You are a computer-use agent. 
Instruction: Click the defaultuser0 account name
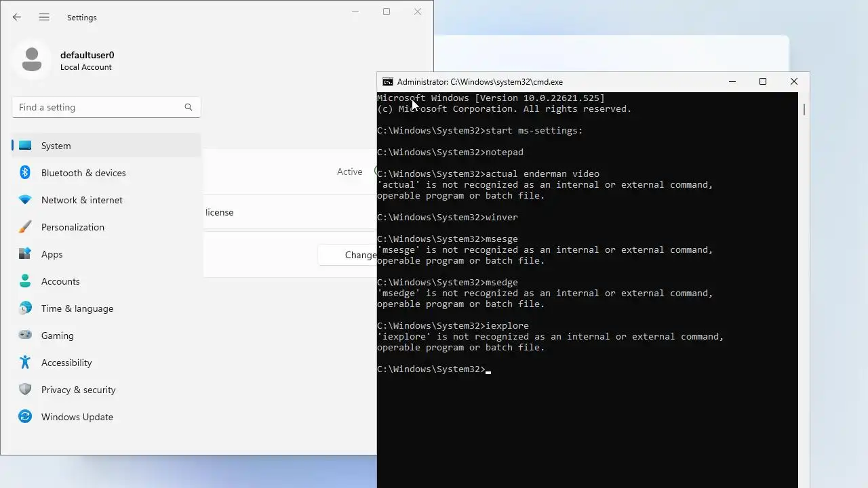tap(87, 55)
